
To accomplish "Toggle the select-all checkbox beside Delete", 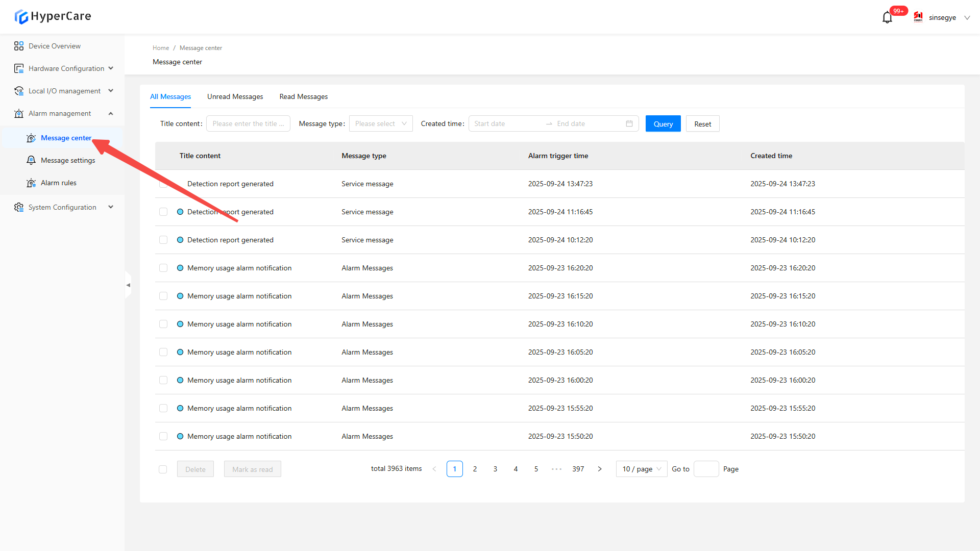I will point(163,469).
